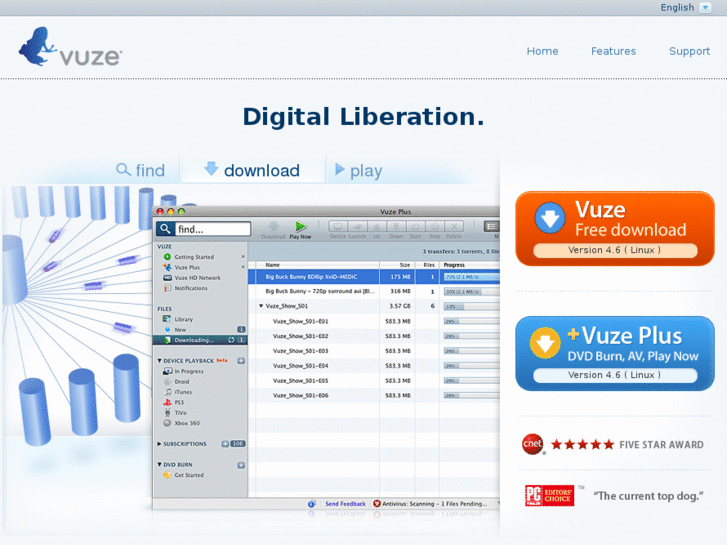Open the Library sidebar item

point(183,319)
